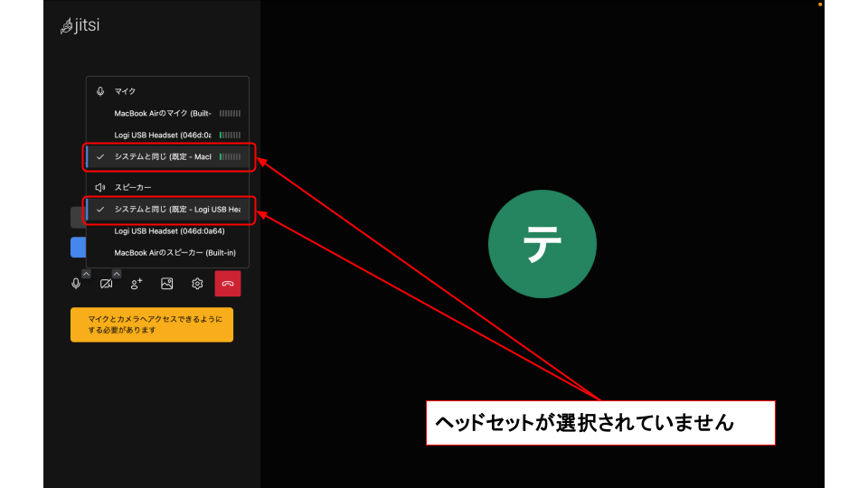The width and height of the screenshot is (868, 488).
Task: Expand video options chevron above camera
Action: (116, 273)
